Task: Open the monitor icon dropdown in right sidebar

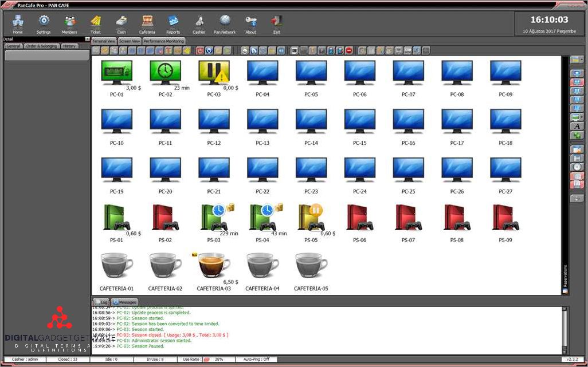Action: [x=577, y=117]
